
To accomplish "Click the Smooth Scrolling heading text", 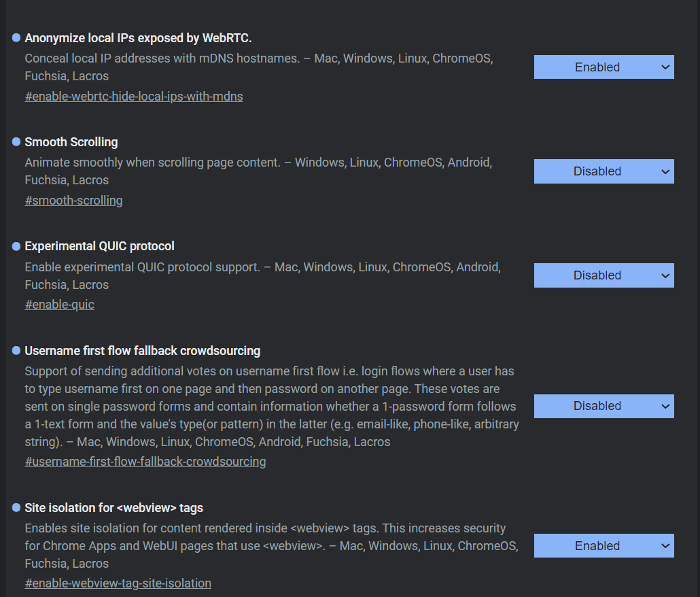I will [x=71, y=142].
